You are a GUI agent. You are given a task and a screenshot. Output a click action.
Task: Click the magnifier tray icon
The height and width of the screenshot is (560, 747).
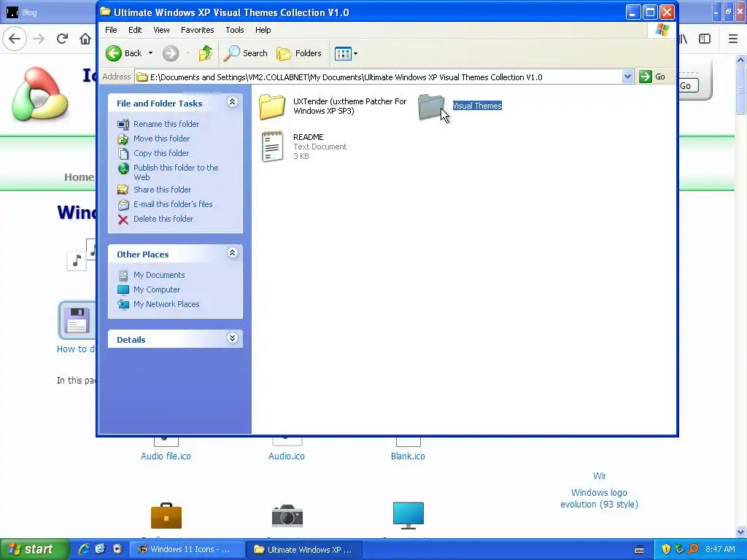693,549
